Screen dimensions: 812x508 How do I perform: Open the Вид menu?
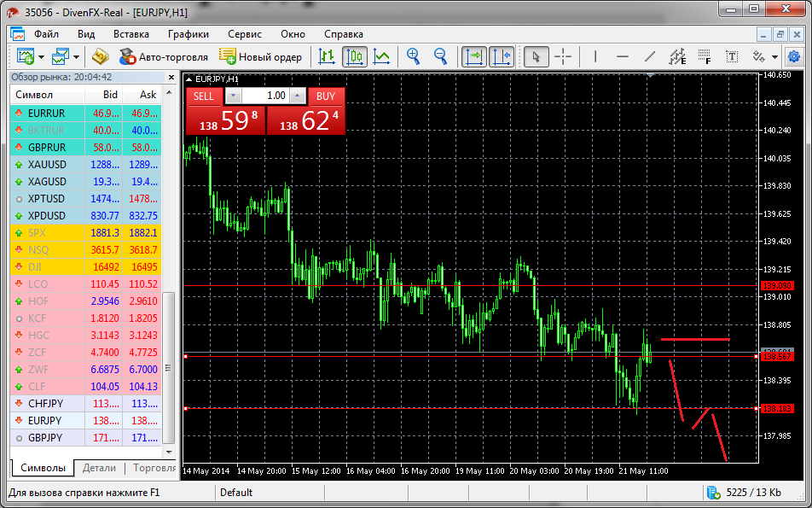pyautogui.click(x=86, y=34)
